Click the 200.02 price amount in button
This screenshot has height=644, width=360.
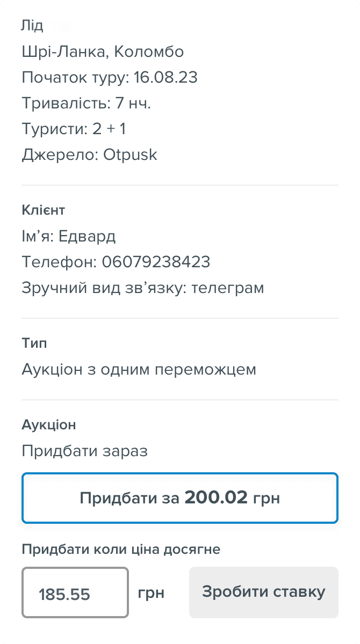pos(216,498)
